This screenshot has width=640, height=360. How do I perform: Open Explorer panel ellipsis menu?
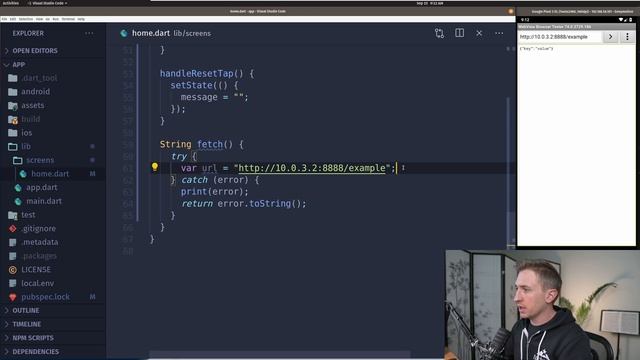[89, 33]
